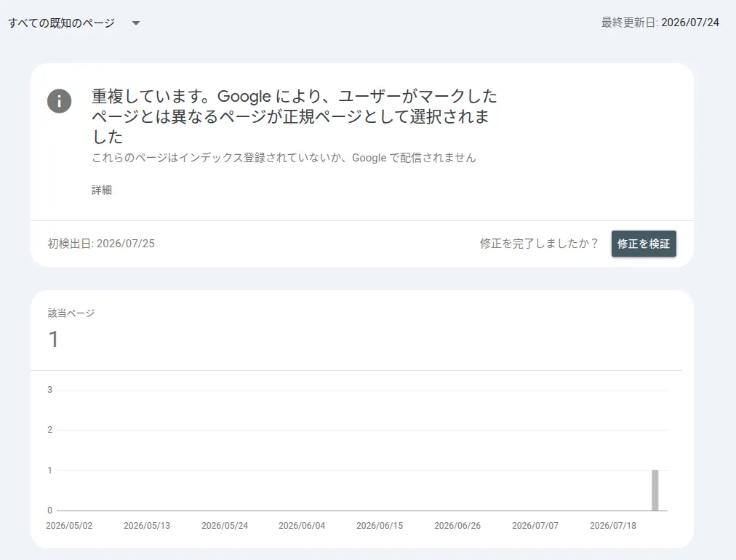Click the 該当ページ label
This screenshot has width=736, height=560.
coord(71,313)
